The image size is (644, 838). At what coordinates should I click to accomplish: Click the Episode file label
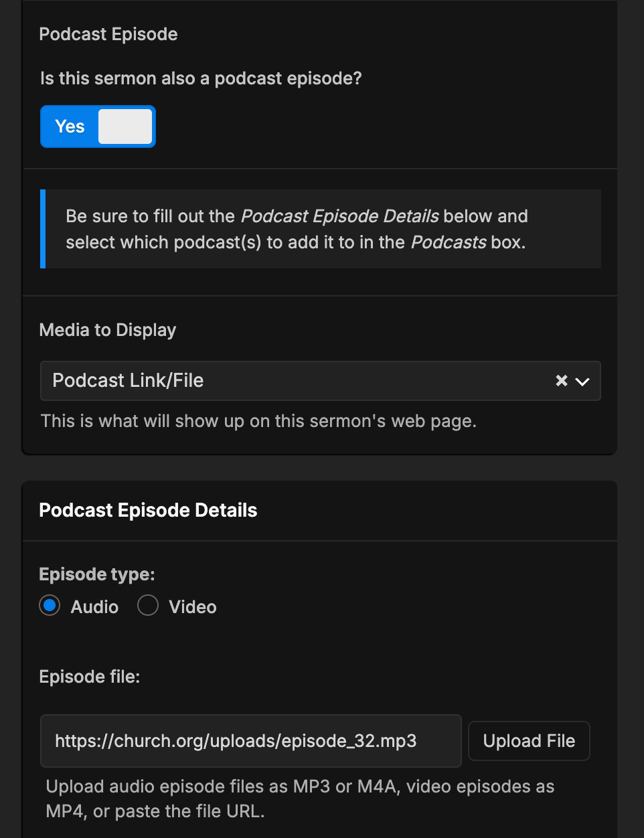click(90, 677)
